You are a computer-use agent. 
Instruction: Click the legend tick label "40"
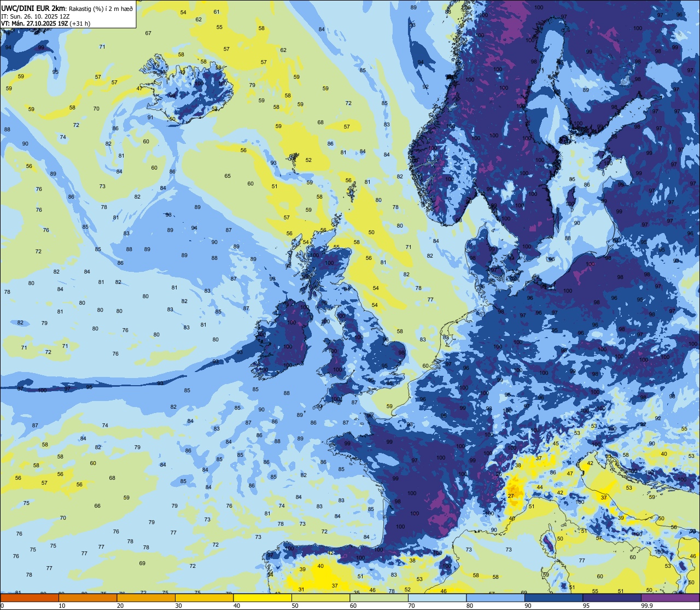coord(237,606)
